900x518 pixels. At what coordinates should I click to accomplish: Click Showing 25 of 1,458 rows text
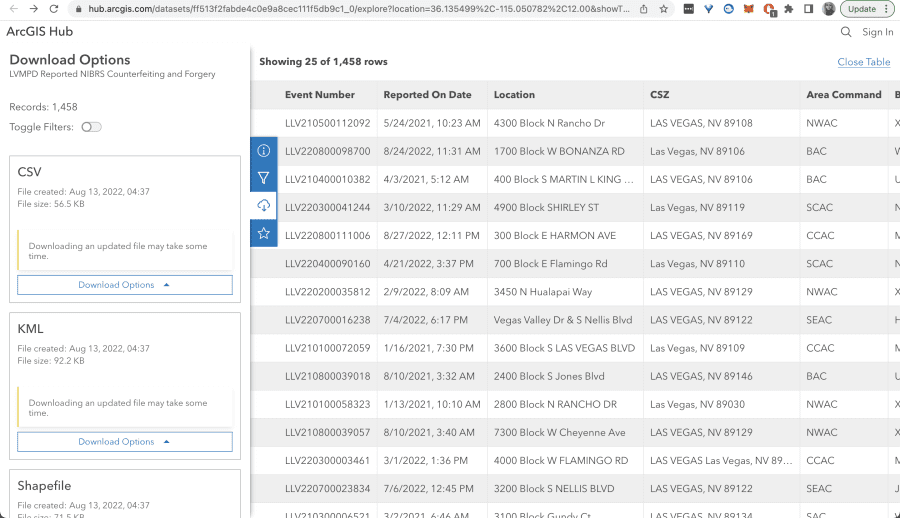click(323, 61)
